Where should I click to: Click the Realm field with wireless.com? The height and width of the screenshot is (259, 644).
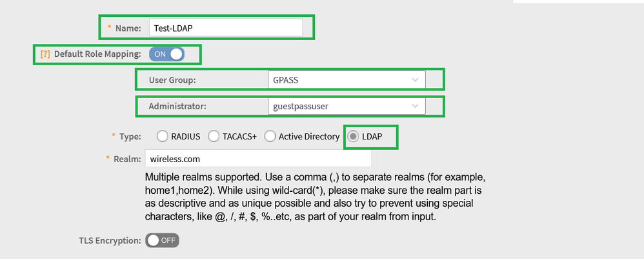pyautogui.click(x=258, y=158)
